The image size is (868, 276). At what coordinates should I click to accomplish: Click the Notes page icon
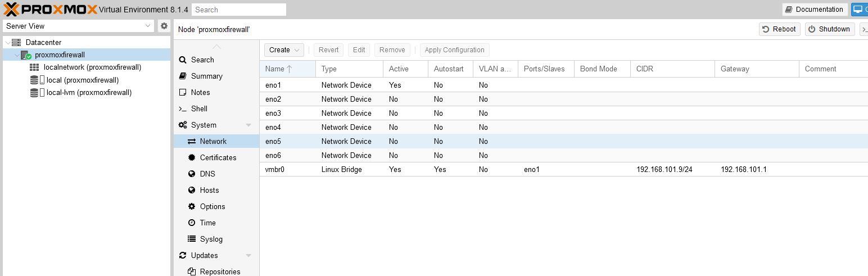pos(183,93)
